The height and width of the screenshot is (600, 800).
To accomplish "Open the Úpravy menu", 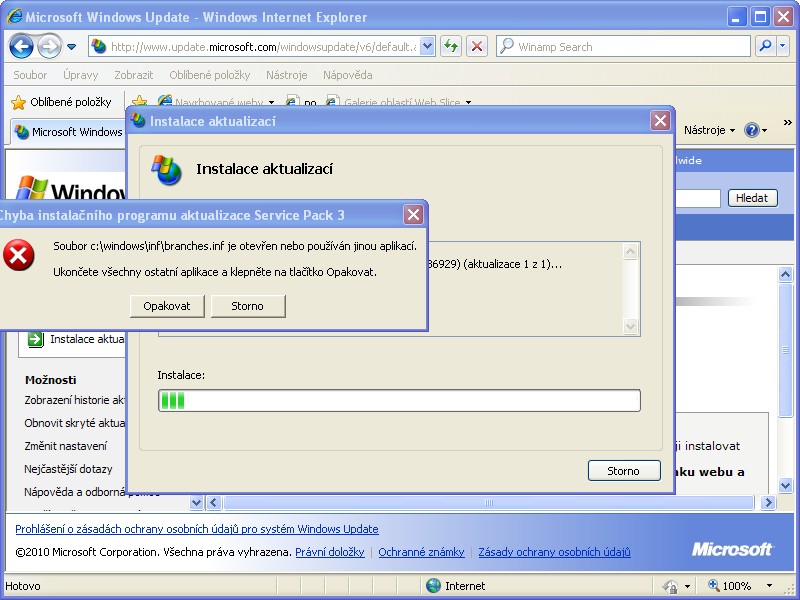I will click(81, 75).
